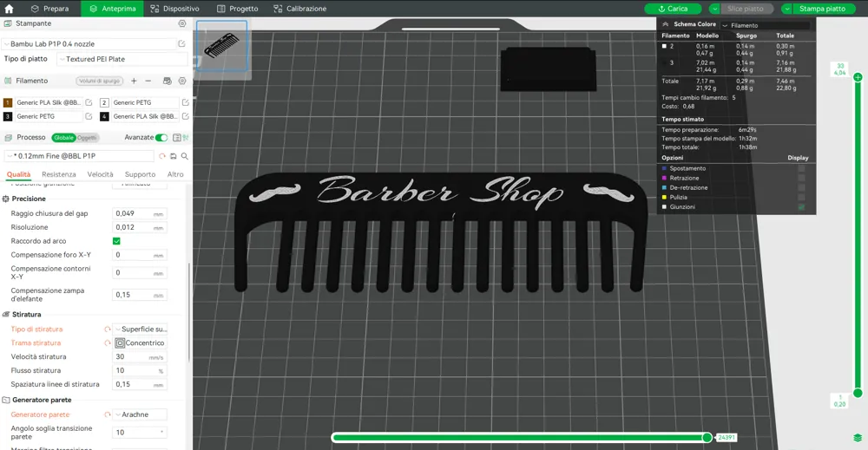The width and height of the screenshot is (868, 450).
Task: Open the Resistenza settings tab
Action: (x=59, y=174)
